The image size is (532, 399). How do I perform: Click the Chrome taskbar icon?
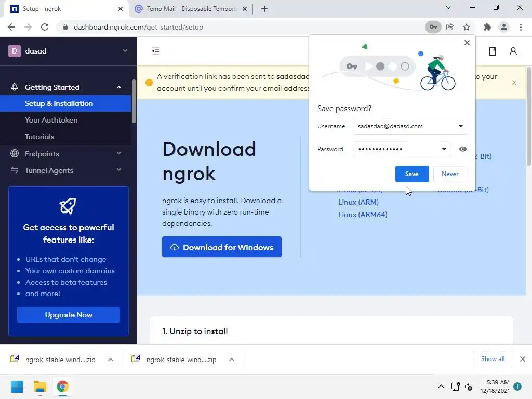click(63, 387)
